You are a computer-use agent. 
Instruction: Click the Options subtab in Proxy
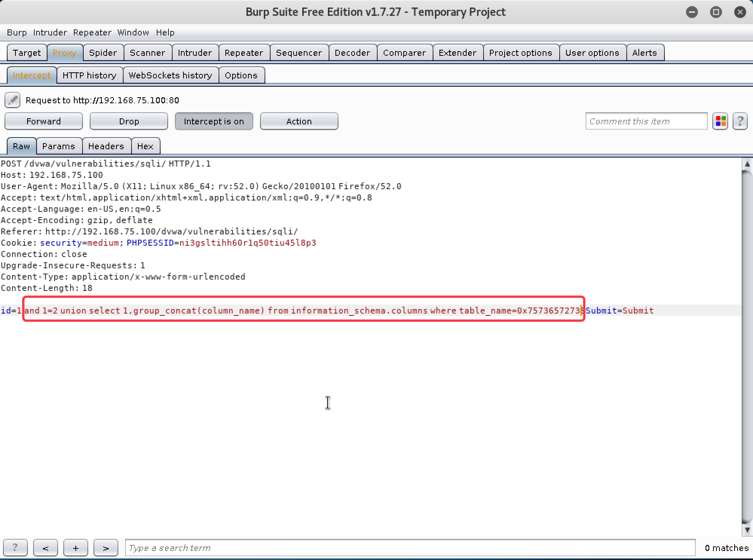click(240, 75)
